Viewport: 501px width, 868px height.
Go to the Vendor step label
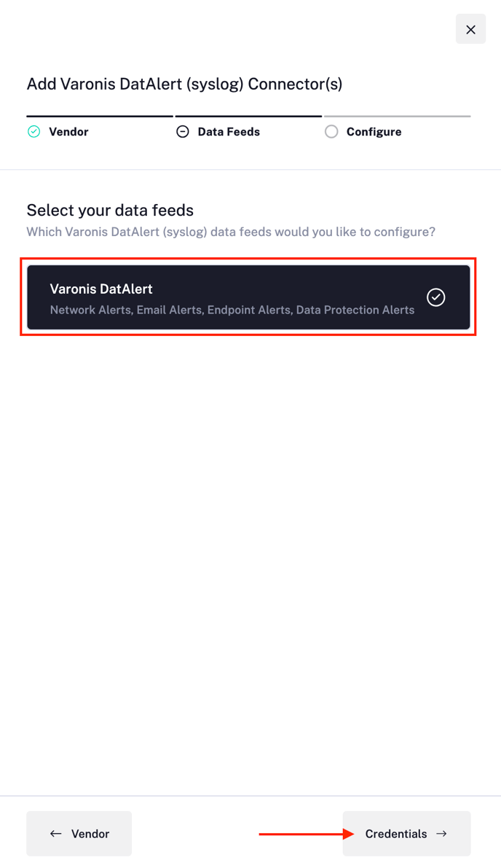(68, 132)
